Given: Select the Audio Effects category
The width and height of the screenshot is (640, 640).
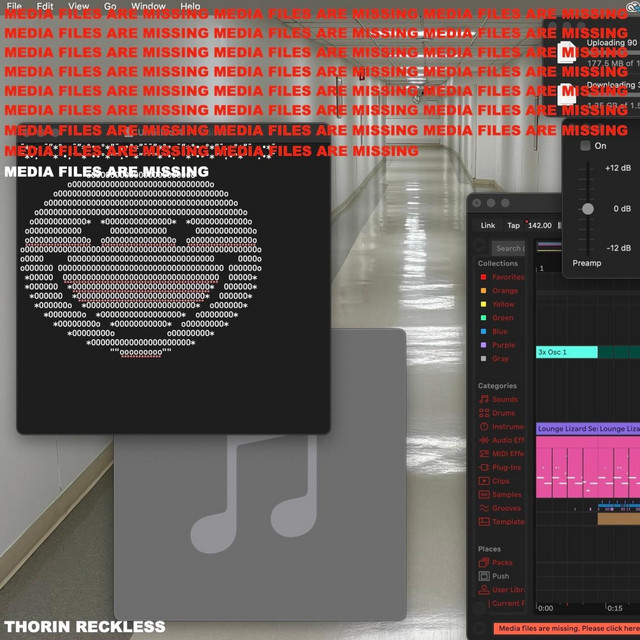Looking at the screenshot, I should click(x=501, y=440).
